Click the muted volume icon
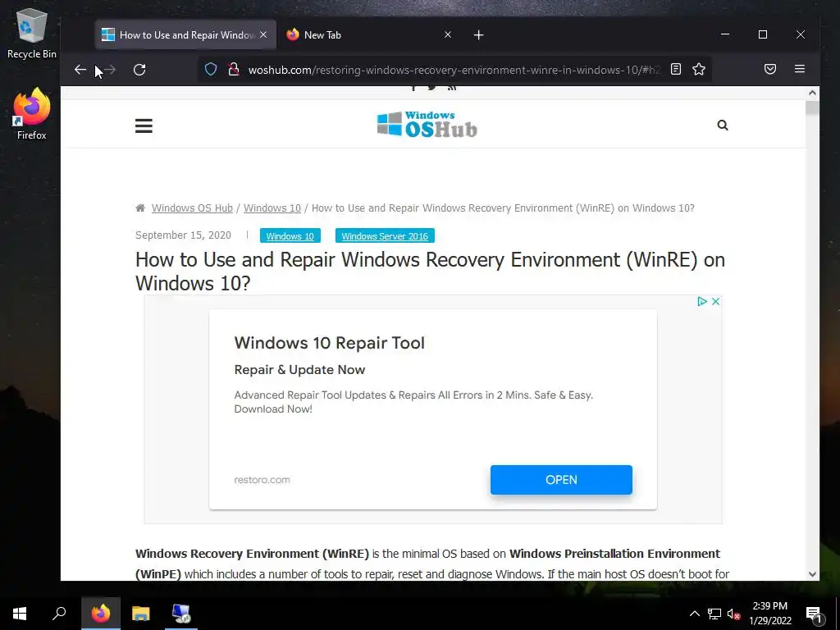 (x=733, y=614)
